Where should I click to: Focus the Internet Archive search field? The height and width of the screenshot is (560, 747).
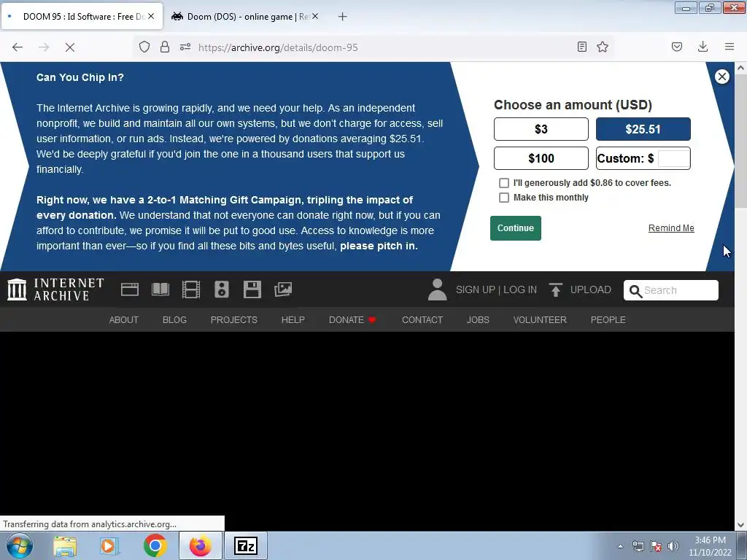tap(671, 290)
